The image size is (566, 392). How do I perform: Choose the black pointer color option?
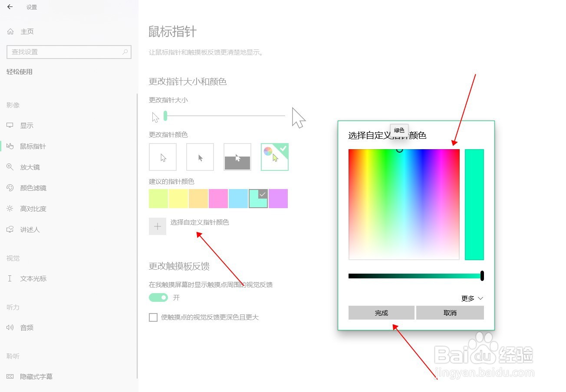pos(200,157)
